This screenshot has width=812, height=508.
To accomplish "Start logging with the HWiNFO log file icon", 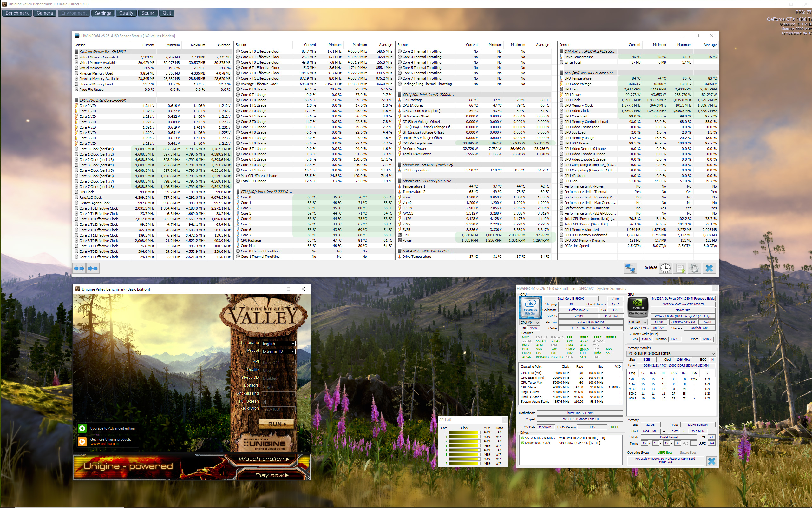I will click(680, 268).
